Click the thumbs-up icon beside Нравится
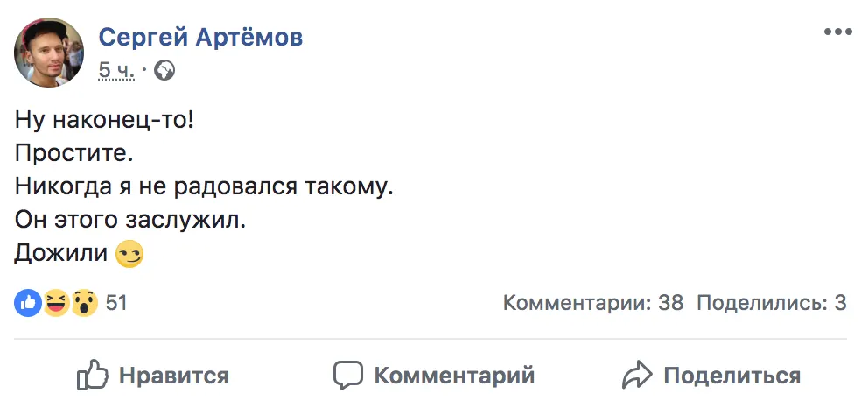 [x=92, y=376]
